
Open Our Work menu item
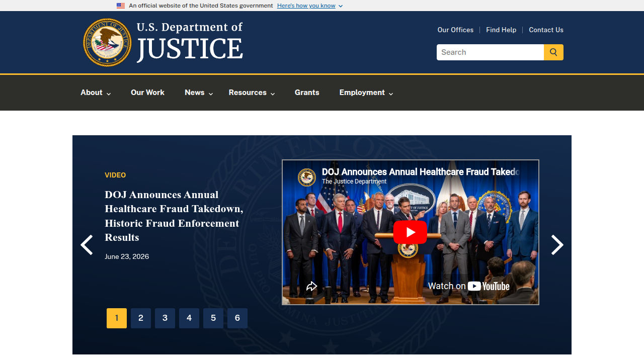click(x=147, y=93)
